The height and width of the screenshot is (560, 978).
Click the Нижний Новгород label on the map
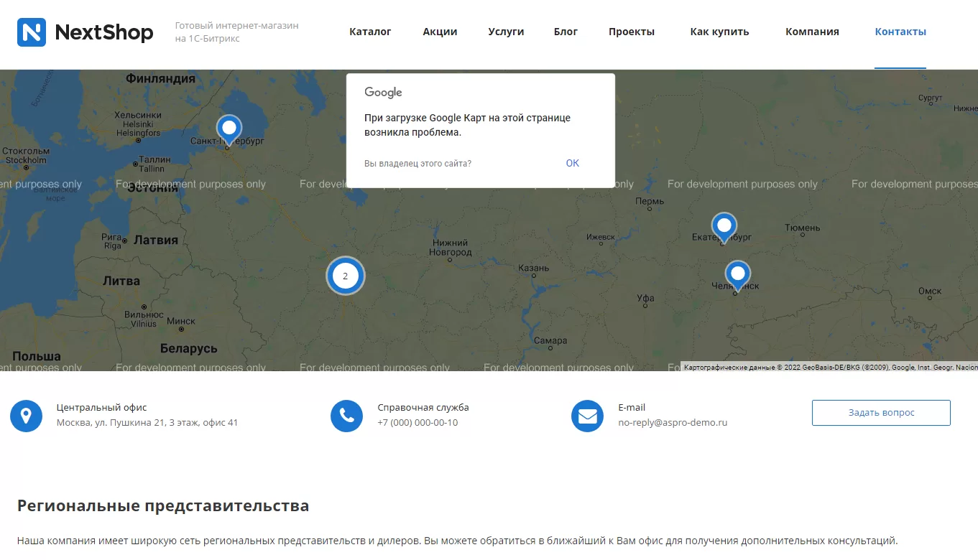pos(451,248)
